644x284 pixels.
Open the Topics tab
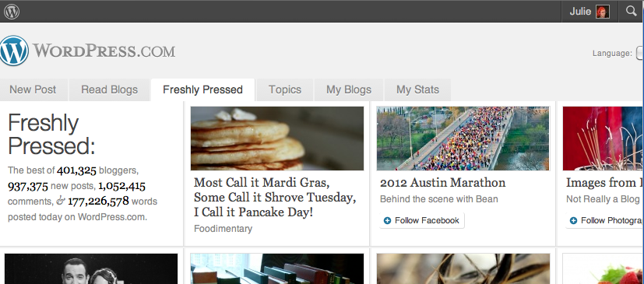point(285,90)
